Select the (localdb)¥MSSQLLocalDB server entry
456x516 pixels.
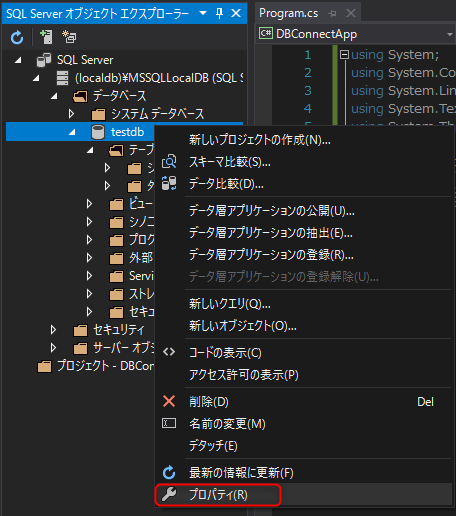tap(159, 78)
